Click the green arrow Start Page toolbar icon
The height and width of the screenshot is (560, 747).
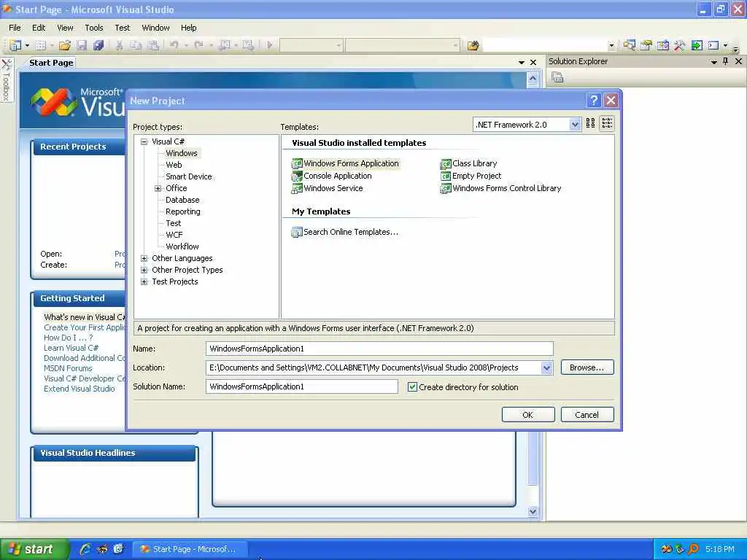click(x=697, y=45)
